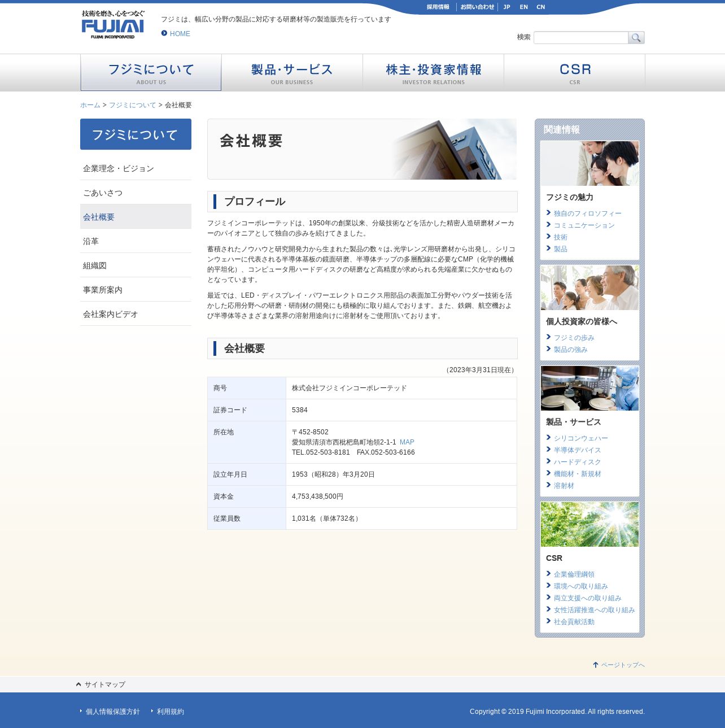The height and width of the screenshot is (728, 725).
Task: Click ホーム in the breadcrumb
Action: pyautogui.click(x=90, y=105)
